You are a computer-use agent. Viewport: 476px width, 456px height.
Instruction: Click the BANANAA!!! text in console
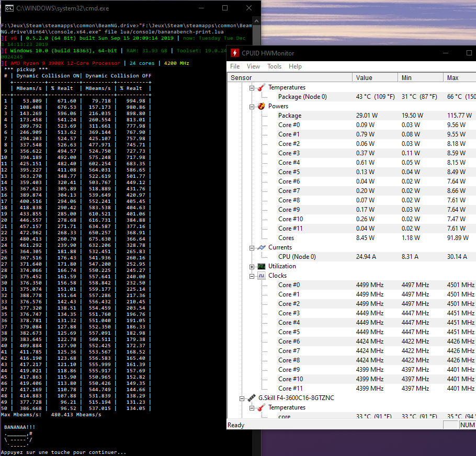pos(19,427)
